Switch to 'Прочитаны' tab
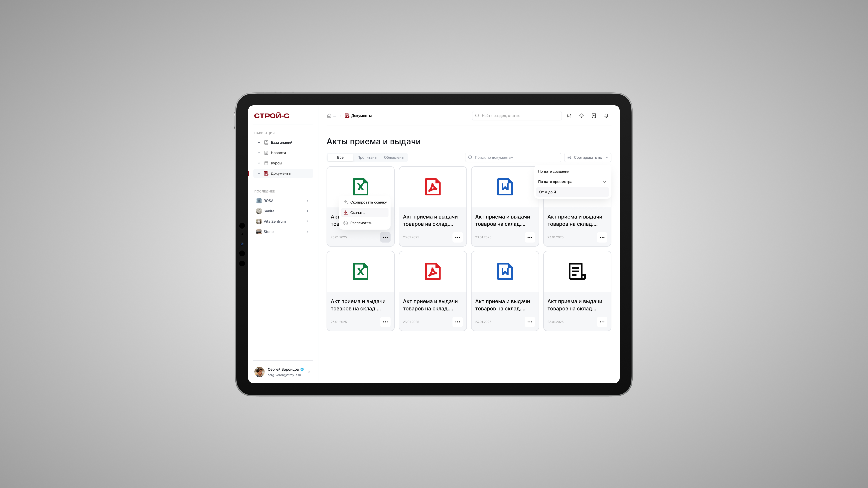 pyautogui.click(x=367, y=157)
